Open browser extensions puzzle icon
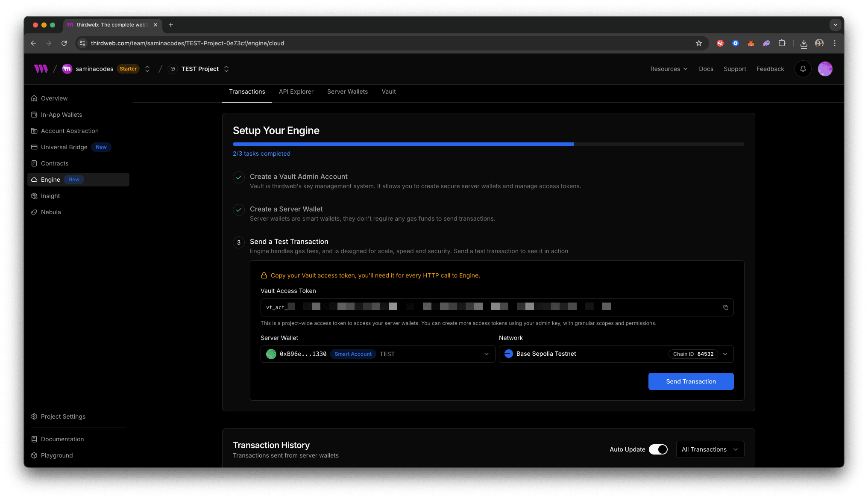Viewport: 868px width, 499px height. 782,43
